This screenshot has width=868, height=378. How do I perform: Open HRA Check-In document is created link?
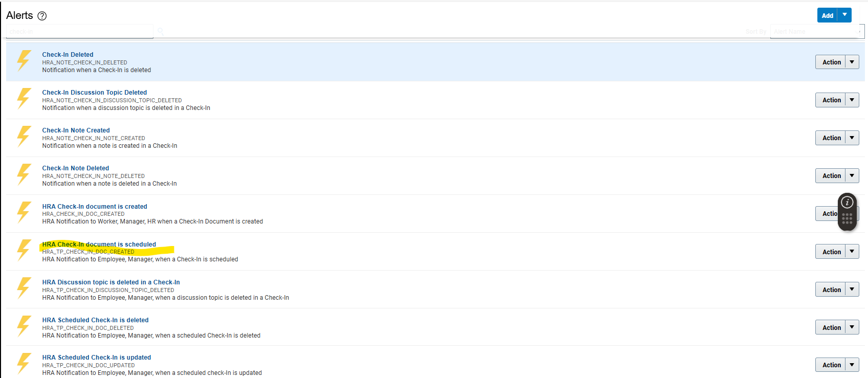tap(95, 207)
